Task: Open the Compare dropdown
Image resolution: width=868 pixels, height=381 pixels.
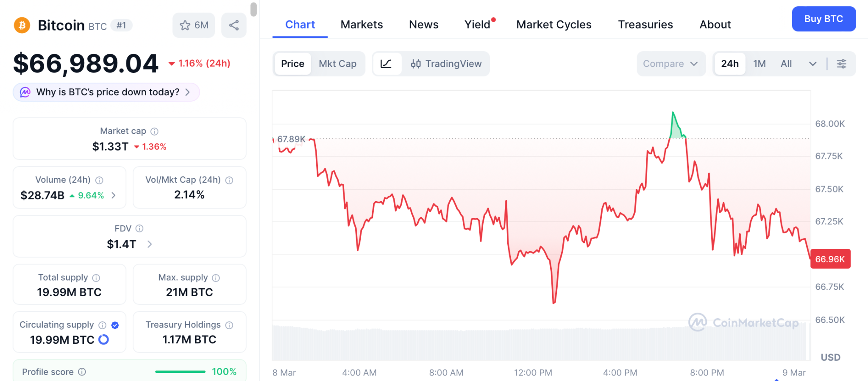Action: click(x=670, y=64)
